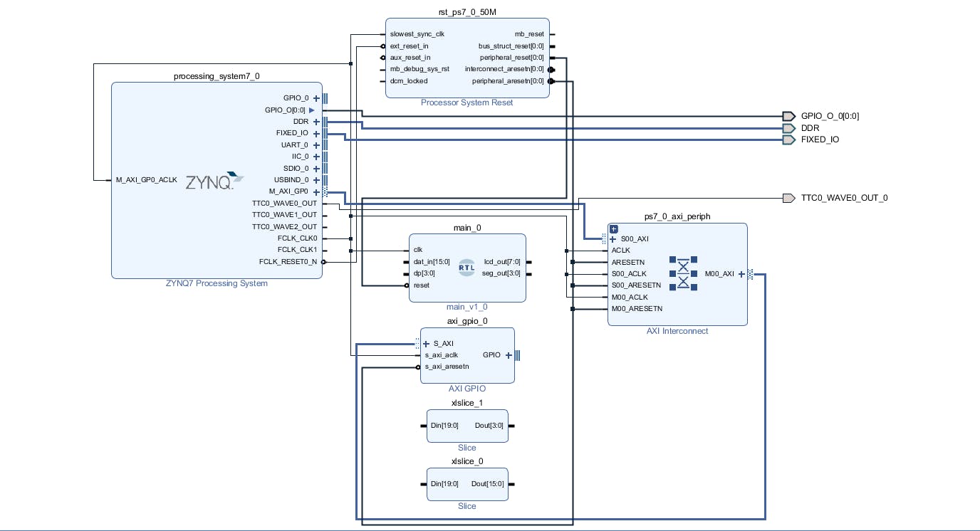Select the xlslice_0 block title

coord(467,461)
